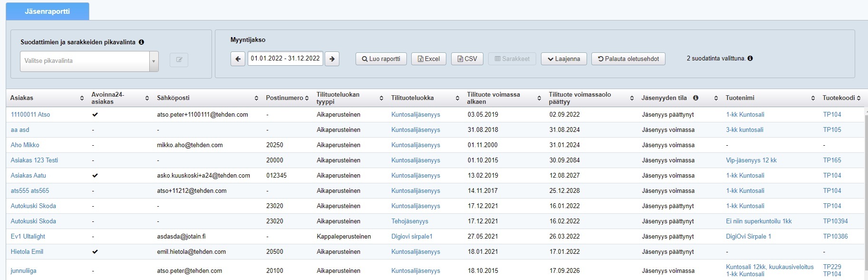Export the report with the Excel button

tap(428, 59)
